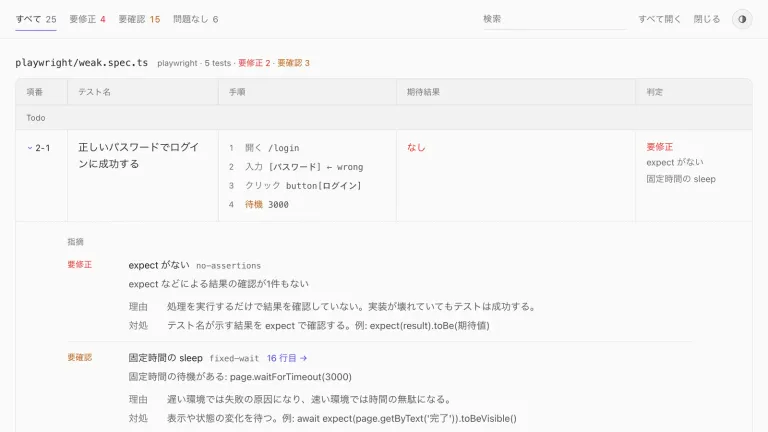Click 要修正 verdict in 判定 column
This screenshot has width=768, height=432.
coord(659,147)
